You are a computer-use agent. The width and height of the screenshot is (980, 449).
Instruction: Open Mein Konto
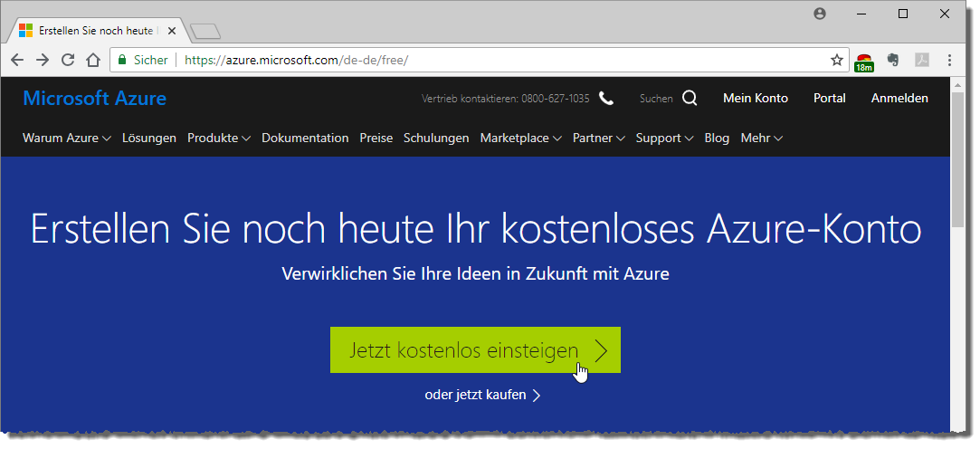(756, 98)
